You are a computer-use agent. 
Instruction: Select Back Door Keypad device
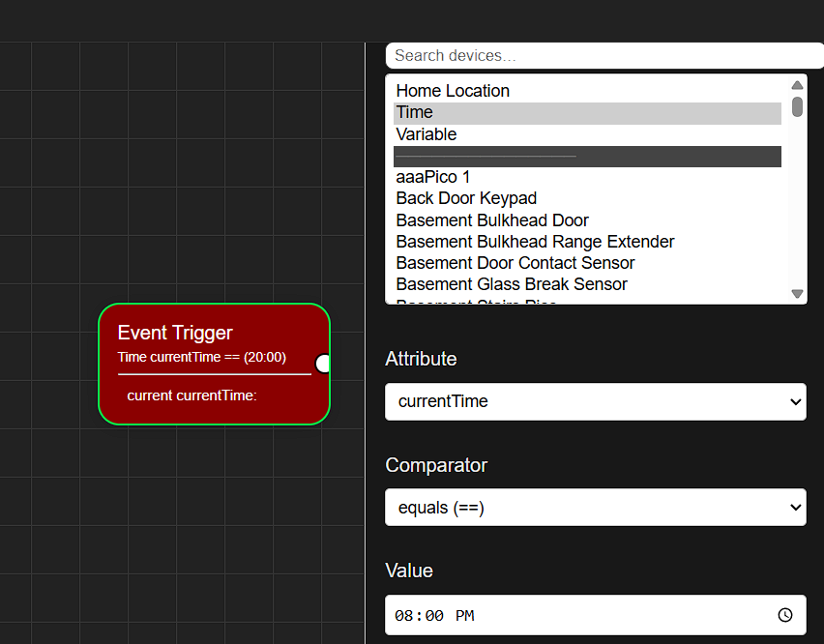(466, 198)
